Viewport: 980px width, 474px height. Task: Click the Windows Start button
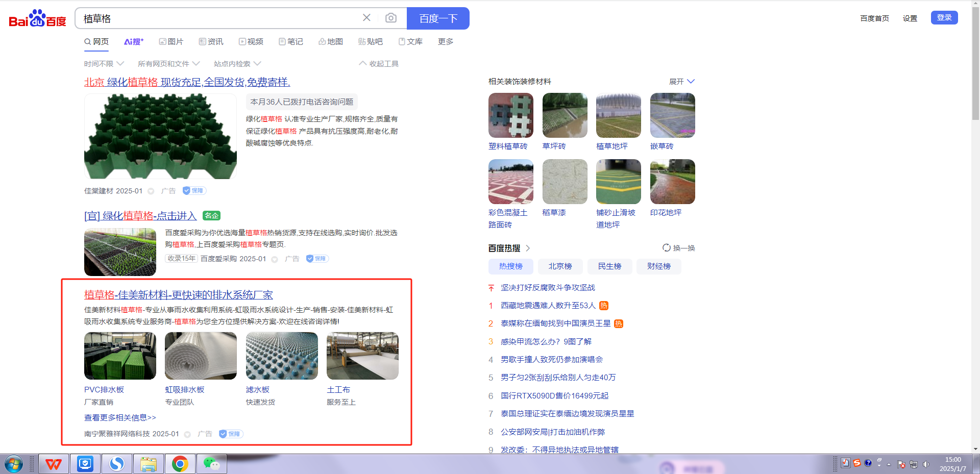pos(14,464)
